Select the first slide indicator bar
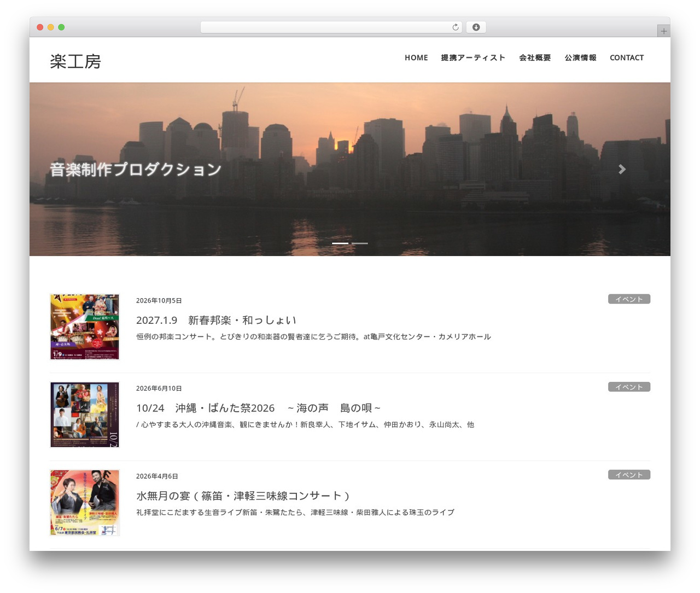700x593 pixels. click(340, 243)
